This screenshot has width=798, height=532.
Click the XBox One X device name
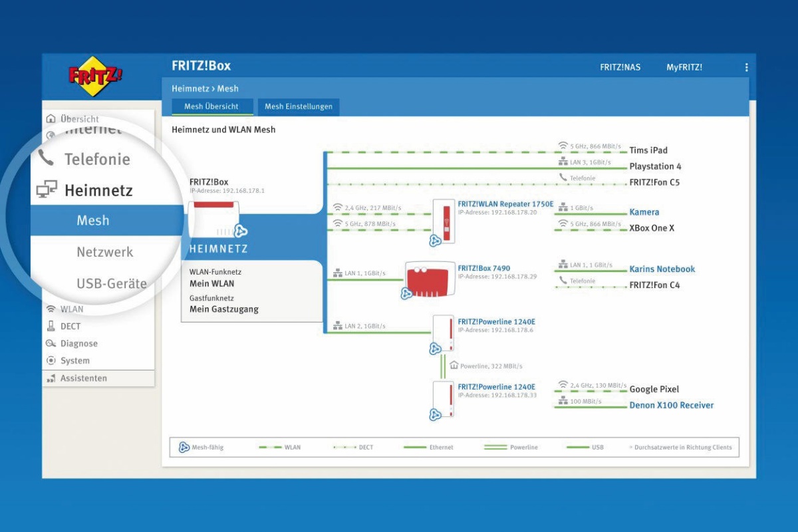[652, 228]
